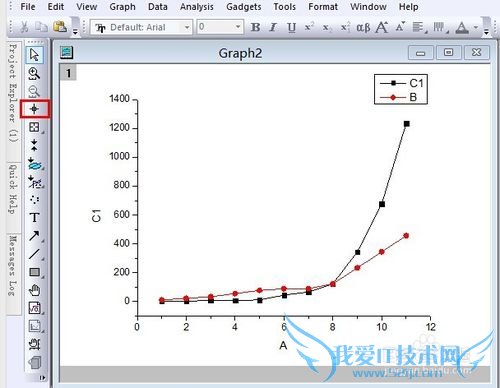Open the Analysis menu
The width and height of the screenshot is (500, 388).
pyautogui.click(x=197, y=6)
